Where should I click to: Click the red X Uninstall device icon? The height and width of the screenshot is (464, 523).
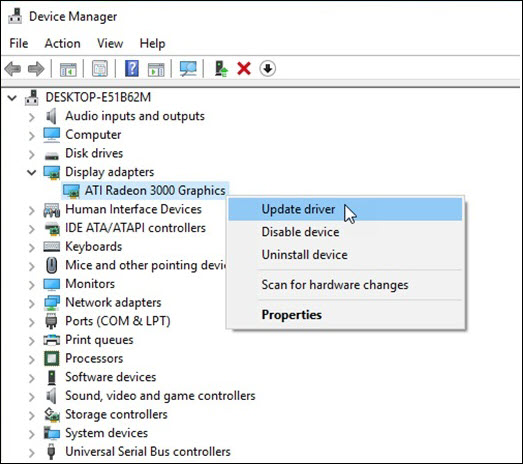pyautogui.click(x=244, y=69)
